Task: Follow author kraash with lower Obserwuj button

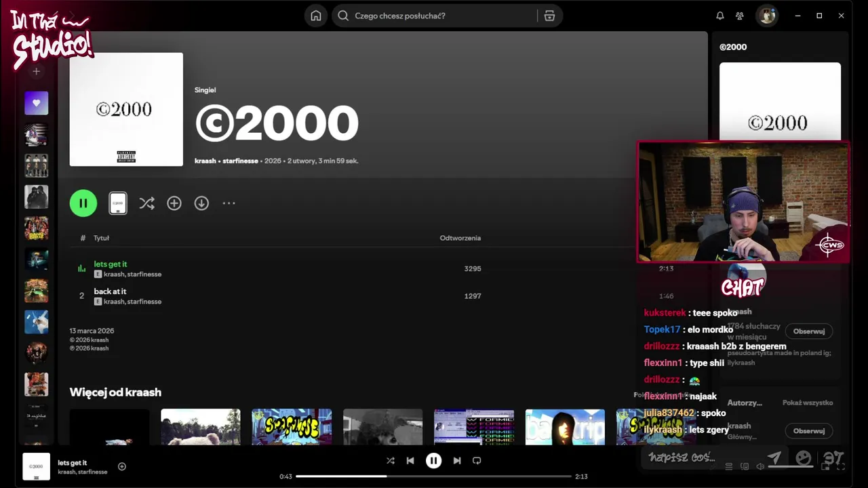Action: (809, 431)
